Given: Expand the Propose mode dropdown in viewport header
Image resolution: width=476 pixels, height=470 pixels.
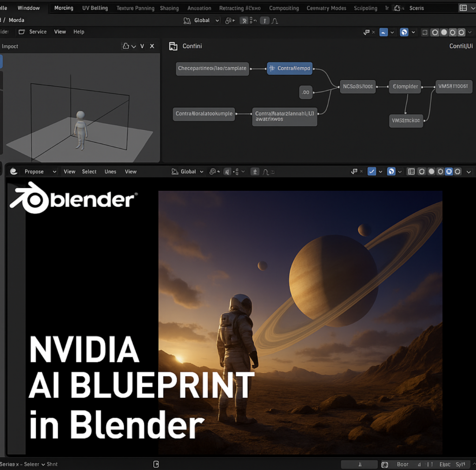Looking at the screenshot, I should point(40,171).
